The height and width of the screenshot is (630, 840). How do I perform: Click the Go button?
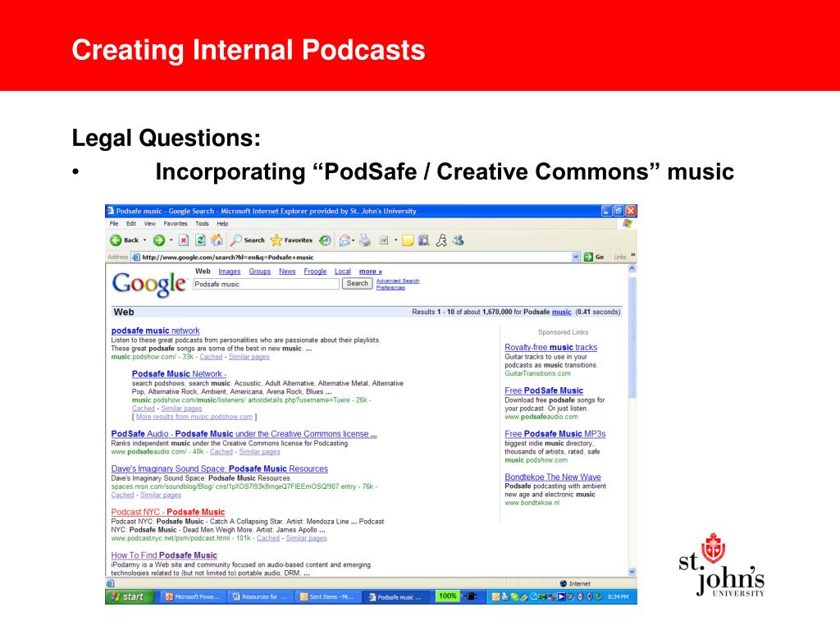(x=594, y=257)
